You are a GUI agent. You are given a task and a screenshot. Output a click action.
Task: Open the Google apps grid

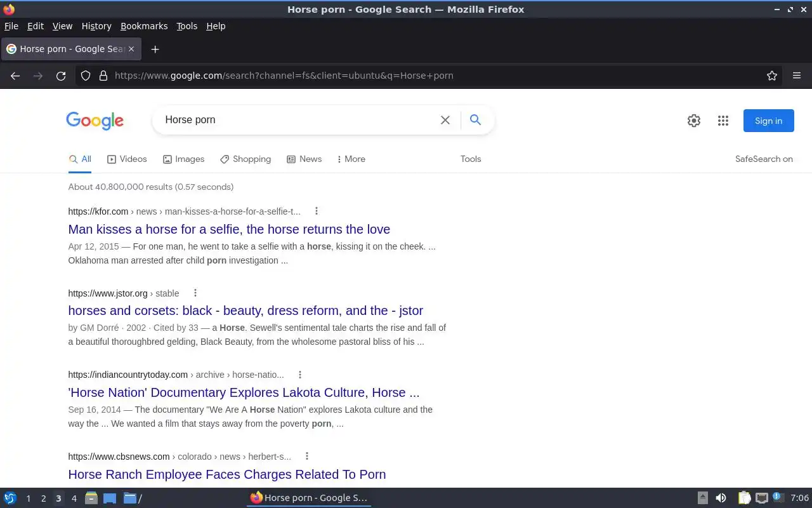[x=723, y=121]
